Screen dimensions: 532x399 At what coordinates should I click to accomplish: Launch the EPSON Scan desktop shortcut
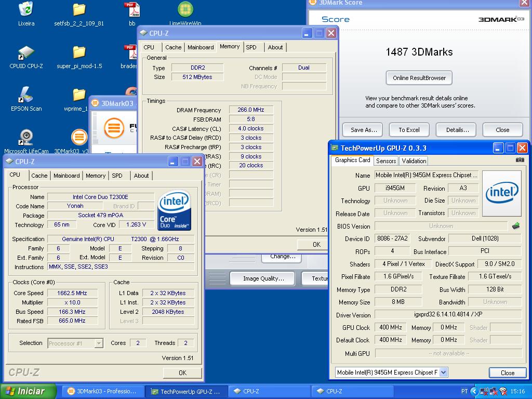pos(26,95)
